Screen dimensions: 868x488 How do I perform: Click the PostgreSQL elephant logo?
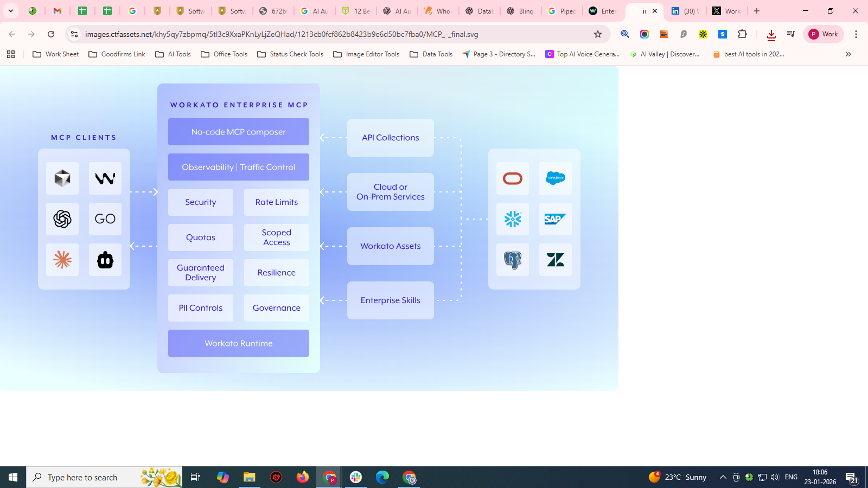(x=513, y=260)
